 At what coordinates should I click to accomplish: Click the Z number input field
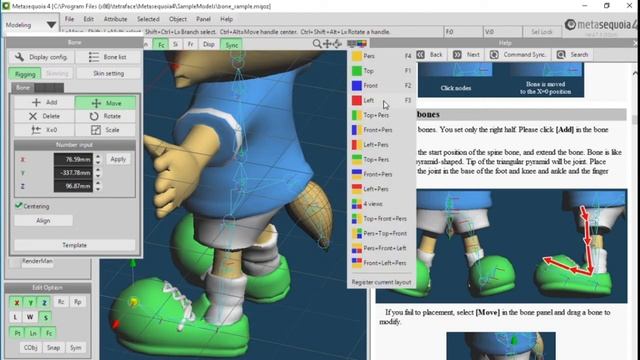[73, 186]
